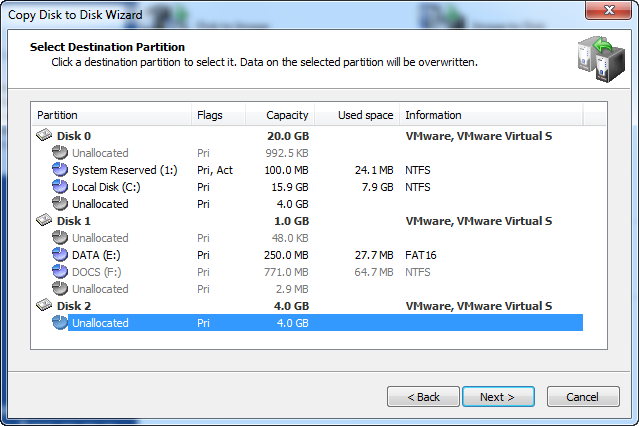The image size is (639, 426).
Task: Sort by the Capacity column header
Action: point(280,115)
